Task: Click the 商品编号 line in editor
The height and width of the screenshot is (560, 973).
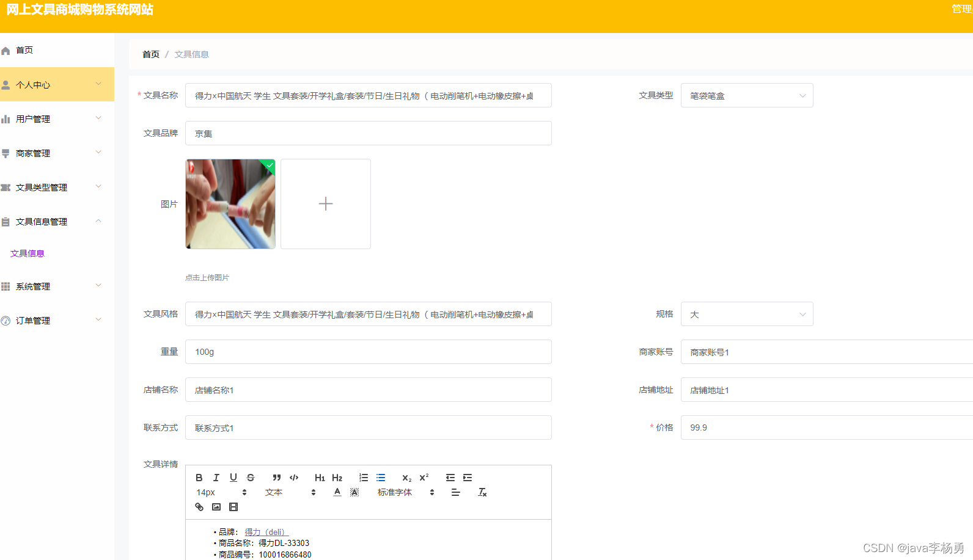Action: [265, 555]
